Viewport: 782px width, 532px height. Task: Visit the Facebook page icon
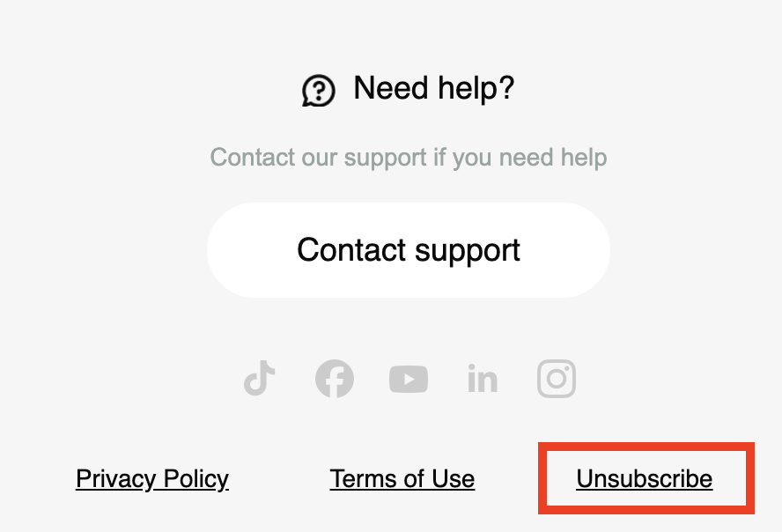tap(335, 380)
